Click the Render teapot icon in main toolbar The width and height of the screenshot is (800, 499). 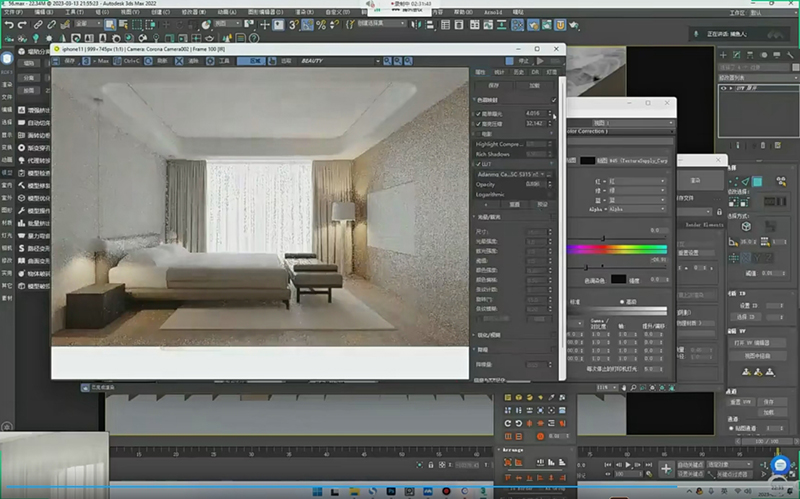[573, 24]
